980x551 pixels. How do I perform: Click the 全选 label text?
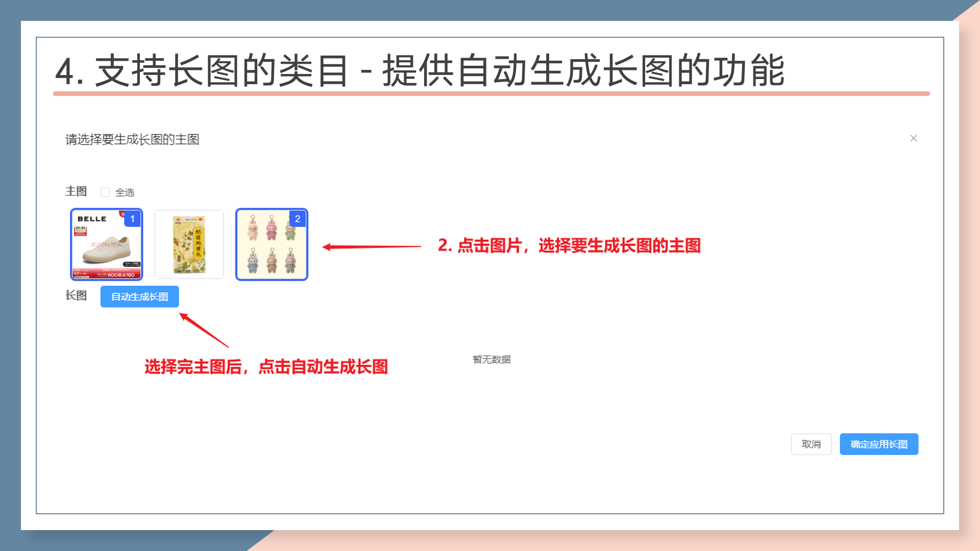tap(125, 192)
